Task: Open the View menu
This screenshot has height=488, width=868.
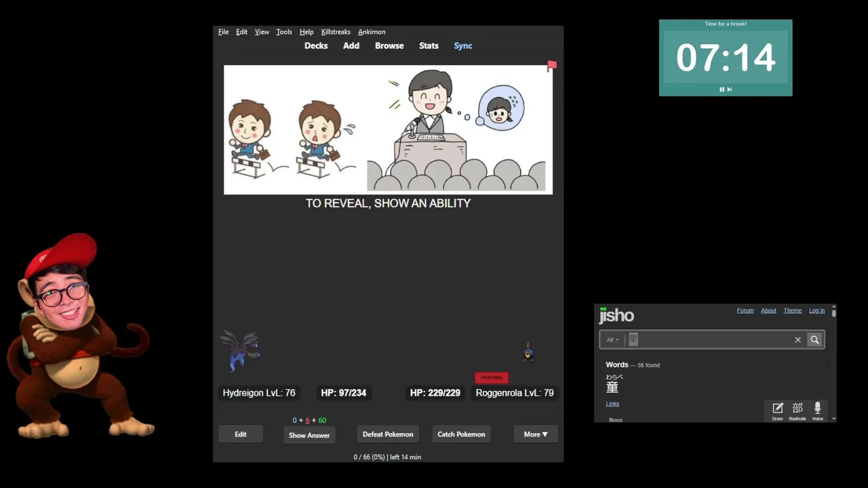Action: tap(262, 32)
